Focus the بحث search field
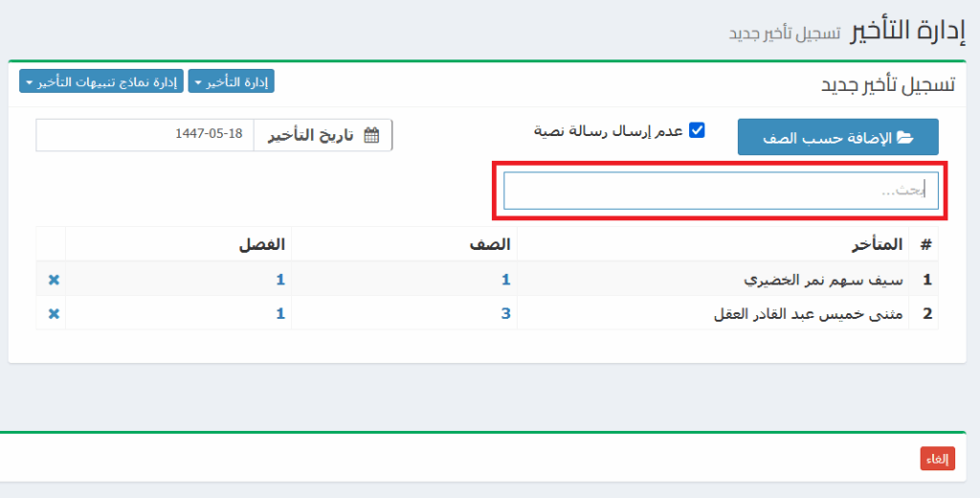980x498 pixels. (720, 191)
